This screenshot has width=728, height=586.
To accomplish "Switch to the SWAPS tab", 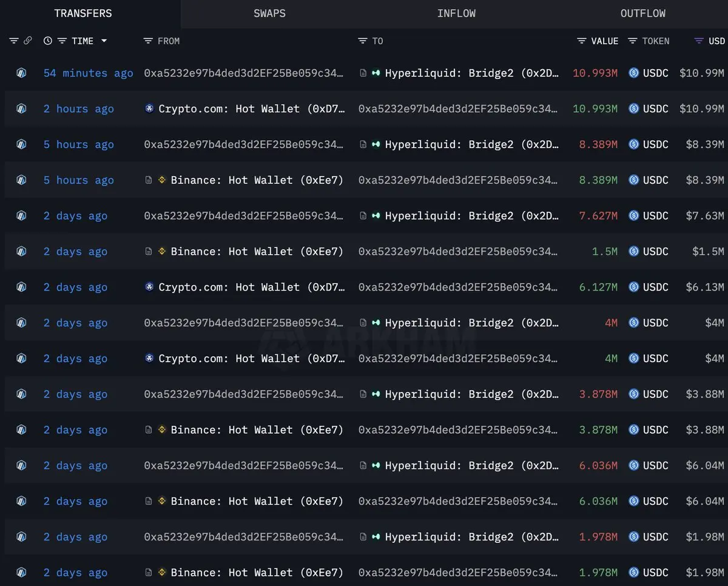I will [269, 13].
